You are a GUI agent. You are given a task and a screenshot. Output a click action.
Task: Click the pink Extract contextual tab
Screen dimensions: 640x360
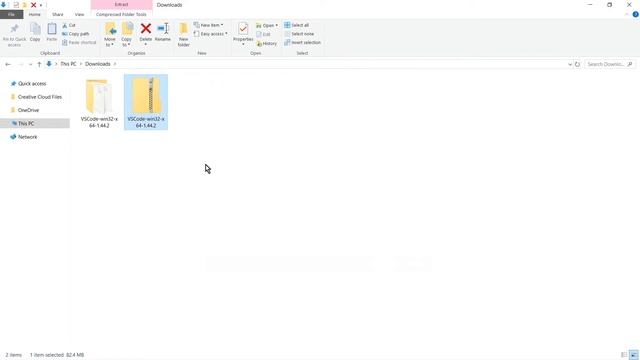[121, 4]
